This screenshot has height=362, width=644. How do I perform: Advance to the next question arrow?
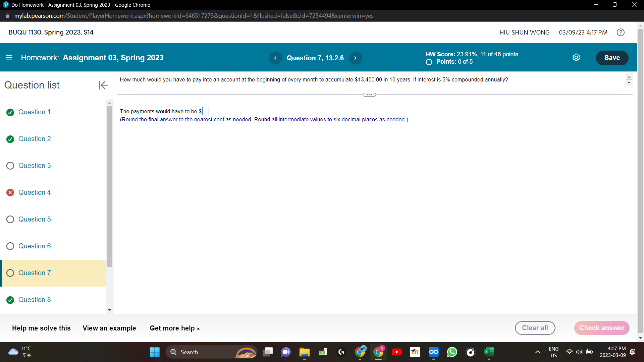[355, 58]
